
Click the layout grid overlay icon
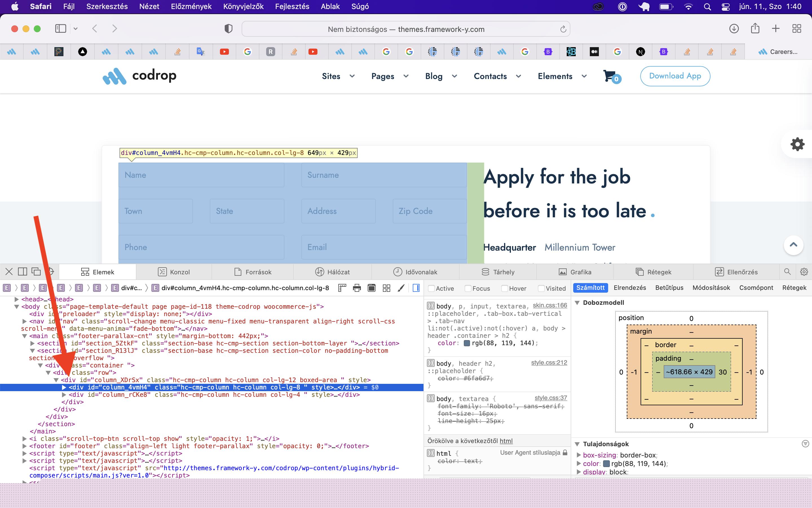coord(386,288)
